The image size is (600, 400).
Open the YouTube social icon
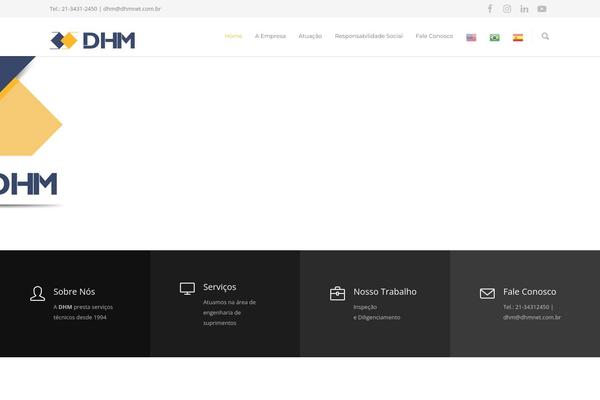542,8
